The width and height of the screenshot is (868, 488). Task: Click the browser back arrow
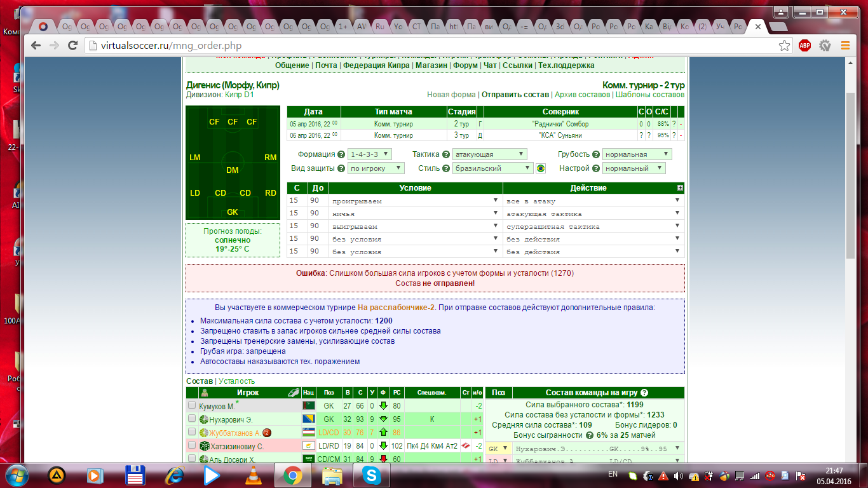click(x=36, y=46)
